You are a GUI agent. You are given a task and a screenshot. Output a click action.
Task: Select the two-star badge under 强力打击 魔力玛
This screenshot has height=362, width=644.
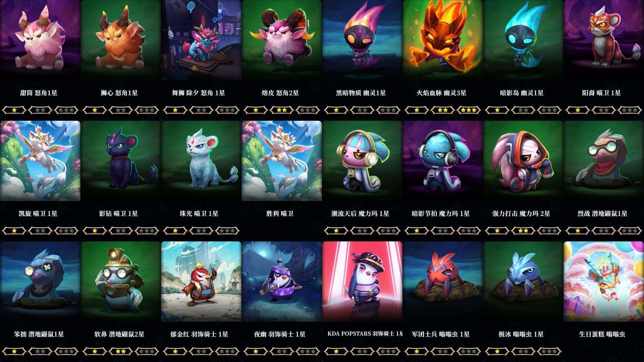click(x=523, y=231)
